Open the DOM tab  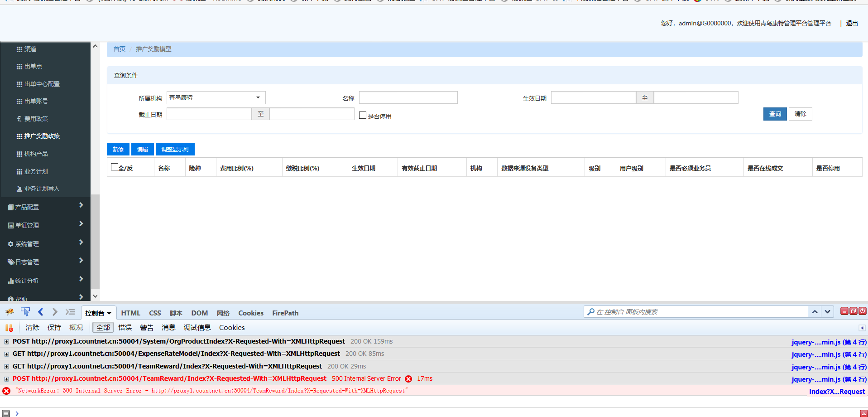(200, 313)
